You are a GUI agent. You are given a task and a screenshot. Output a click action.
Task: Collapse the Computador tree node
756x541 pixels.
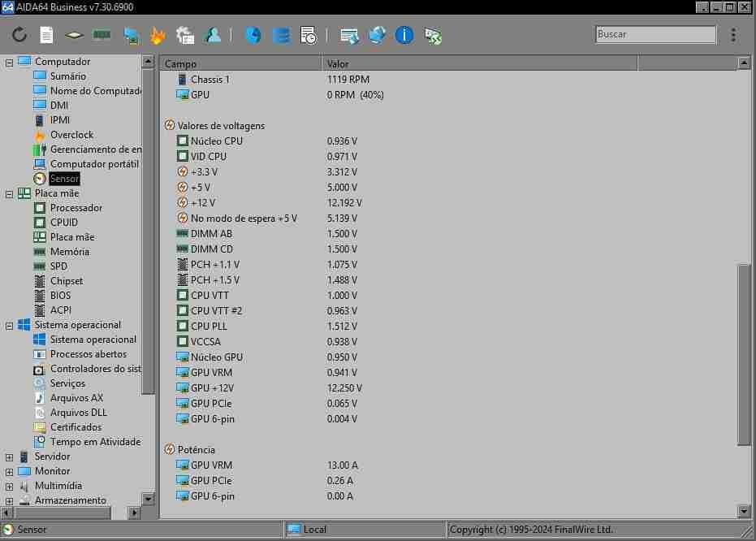click(x=9, y=63)
